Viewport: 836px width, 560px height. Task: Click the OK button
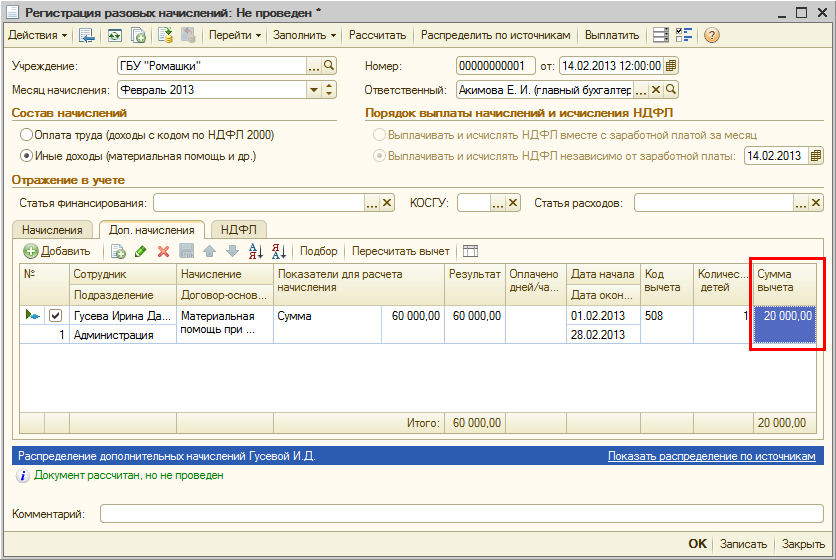click(697, 544)
